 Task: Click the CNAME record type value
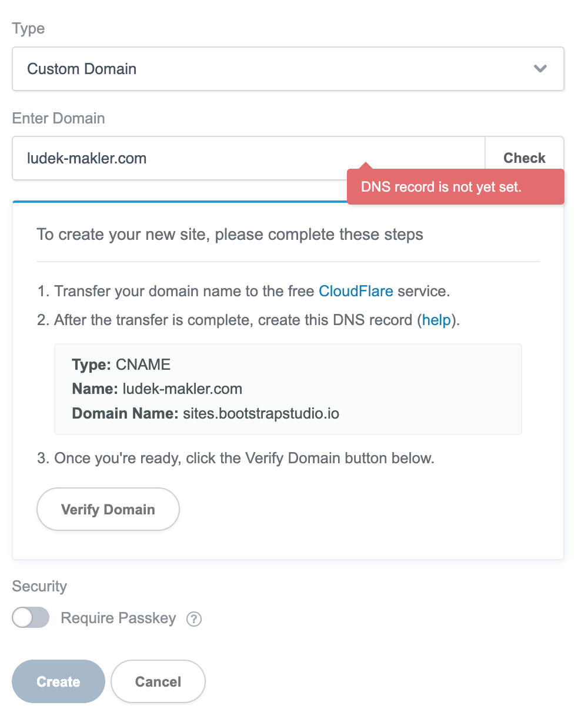[143, 364]
